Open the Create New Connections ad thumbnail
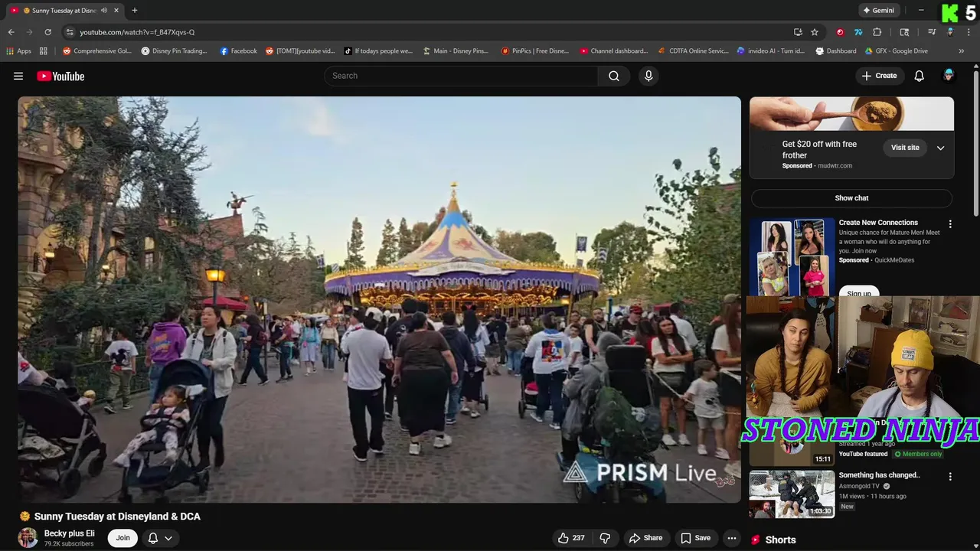 (792, 256)
